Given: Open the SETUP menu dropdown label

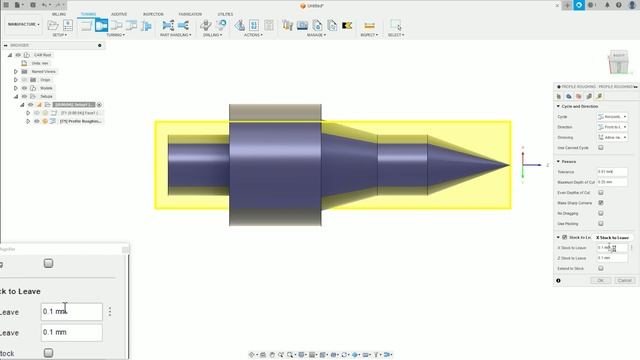Looking at the screenshot, I should coord(60,35).
